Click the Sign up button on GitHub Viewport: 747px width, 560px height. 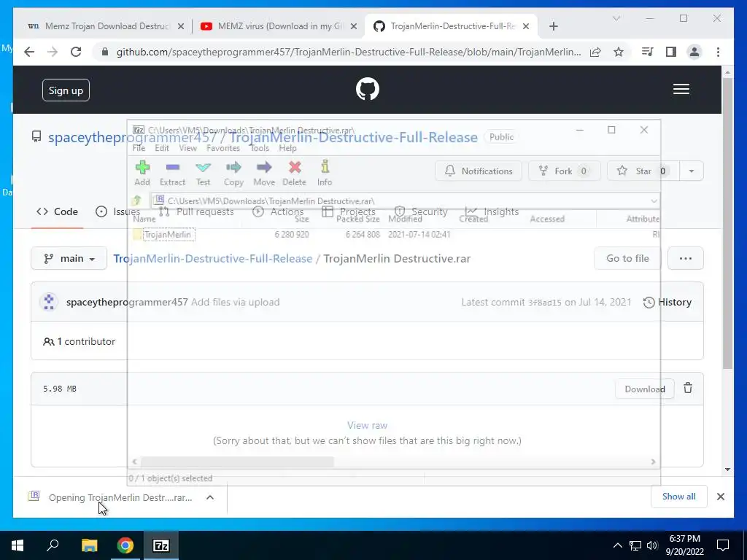[x=66, y=90]
